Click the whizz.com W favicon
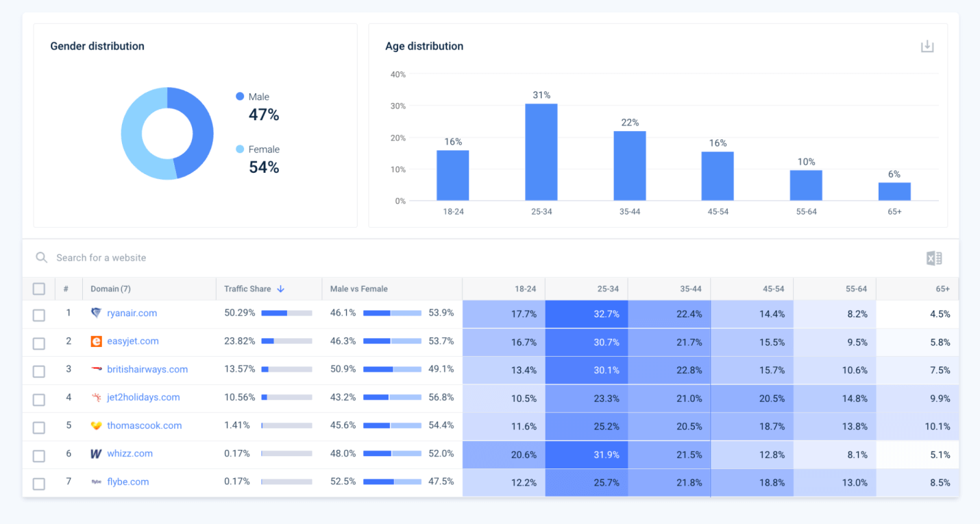Image resolution: width=980 pixels, height=524 pixels. coord(96,453)
